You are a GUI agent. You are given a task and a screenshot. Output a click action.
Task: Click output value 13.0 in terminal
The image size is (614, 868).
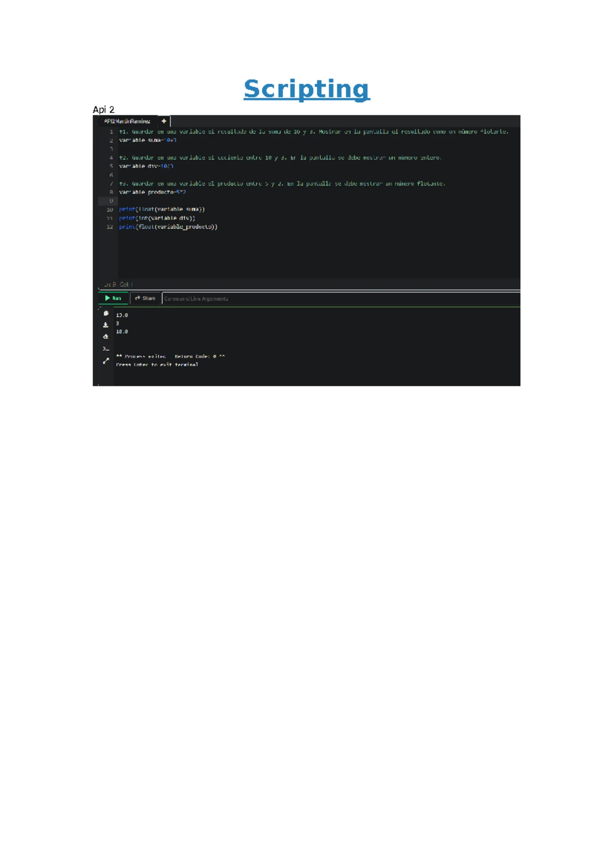(122, 315)
